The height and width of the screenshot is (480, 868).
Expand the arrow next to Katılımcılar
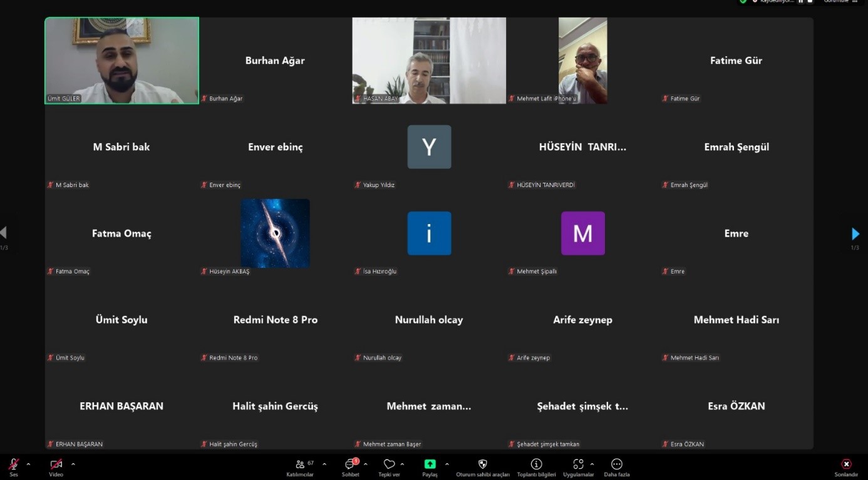pyautogui.click(x=324, y=464)
